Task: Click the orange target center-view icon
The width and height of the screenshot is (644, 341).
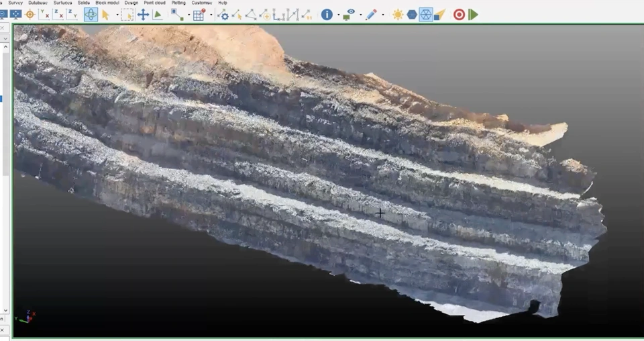Action: [30, 15]
